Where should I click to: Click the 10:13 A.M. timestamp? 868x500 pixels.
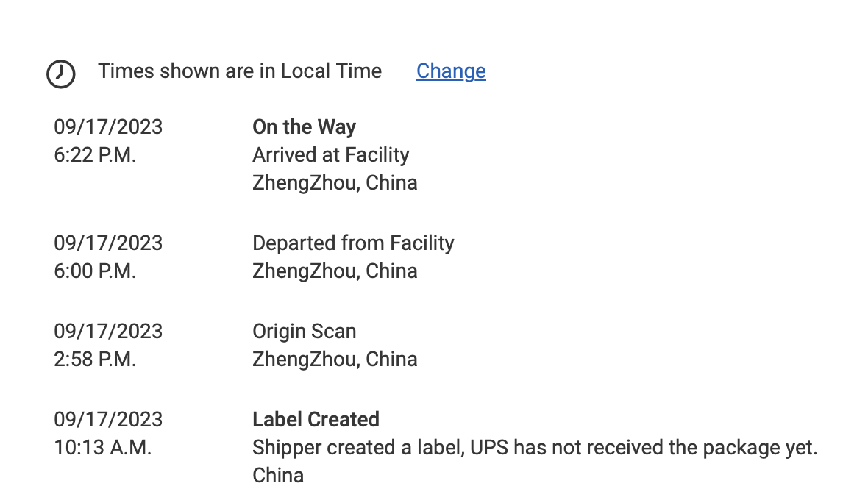tap(102, 448)
